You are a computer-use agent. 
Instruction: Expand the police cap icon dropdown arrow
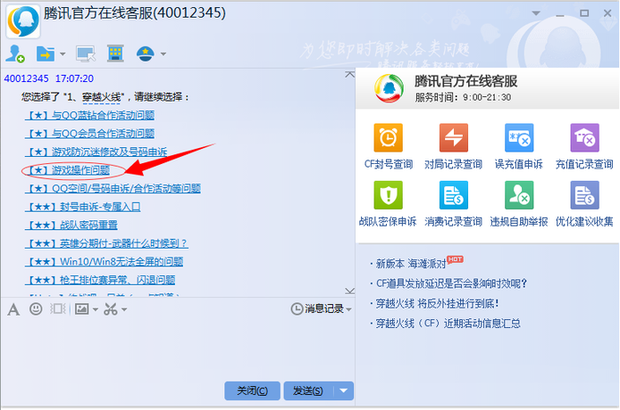(x=163, y=54)
